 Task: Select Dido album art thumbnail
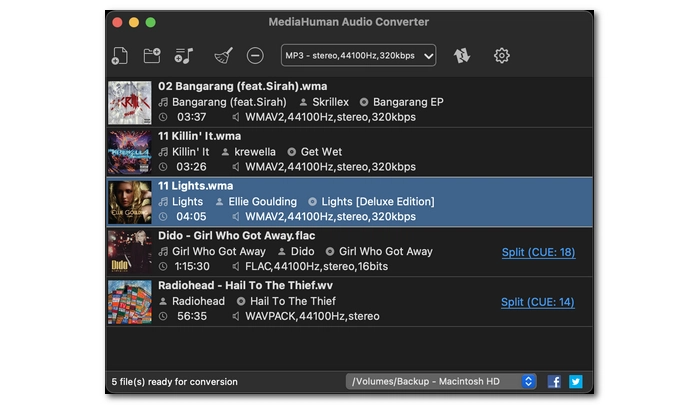(129, 252)
